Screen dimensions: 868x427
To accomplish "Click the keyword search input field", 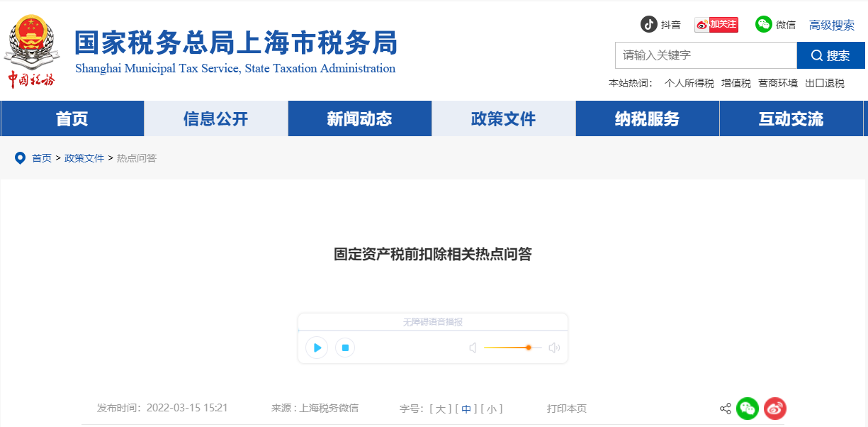I will pyautogui.click(x=705, y=55).
